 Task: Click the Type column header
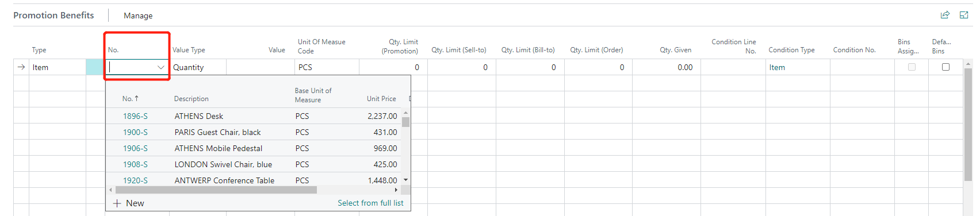coord(39,50)
